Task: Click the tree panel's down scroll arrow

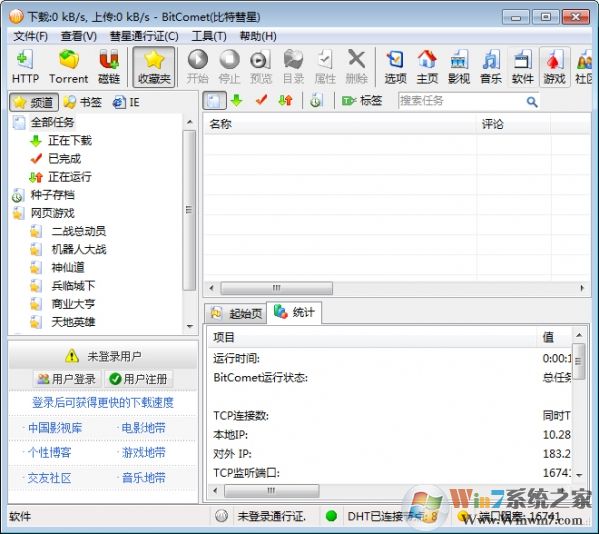Action: tap(189, 326)
